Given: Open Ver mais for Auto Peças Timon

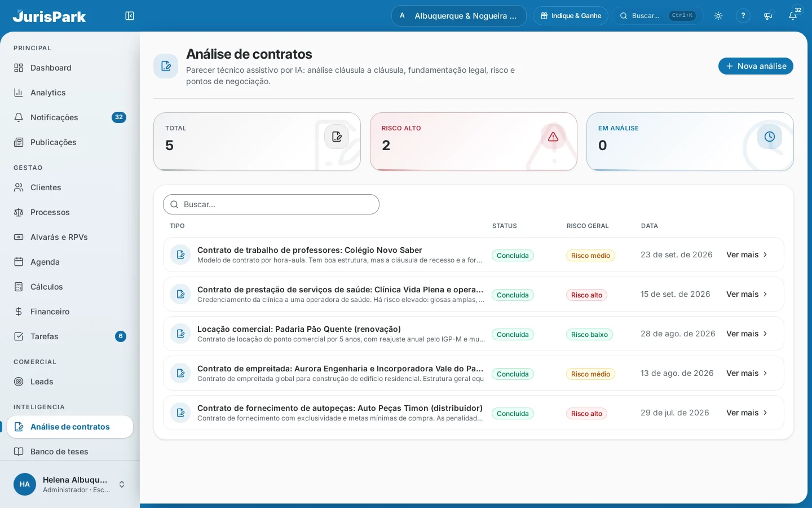Looking at the screenshot, I should pyautogui.click(x=747, y=413).
